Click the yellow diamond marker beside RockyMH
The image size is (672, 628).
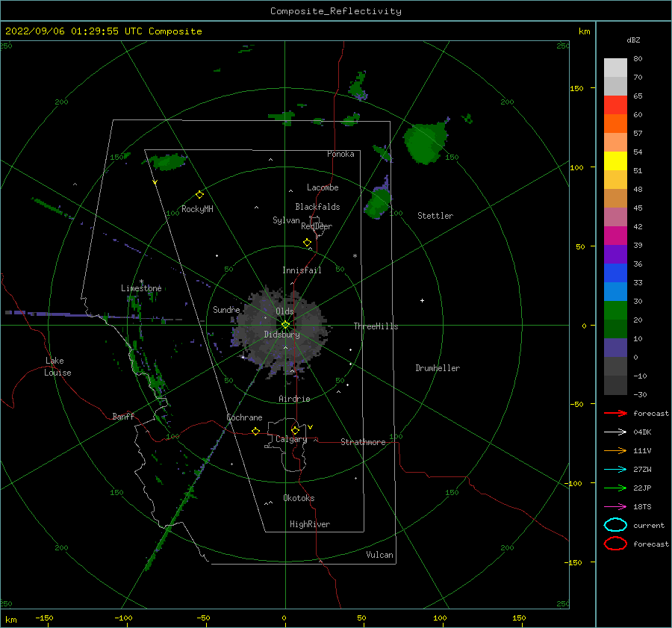point(199,195)
